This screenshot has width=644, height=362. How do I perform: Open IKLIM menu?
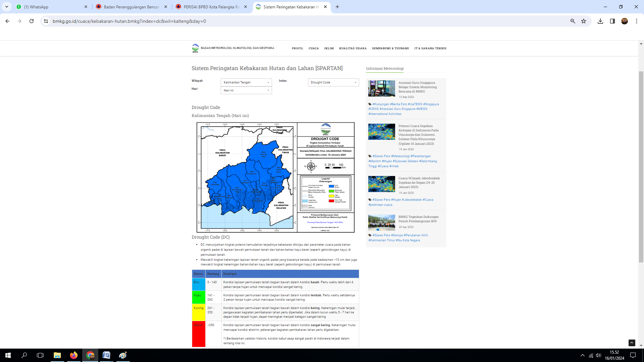click(329, 48)
